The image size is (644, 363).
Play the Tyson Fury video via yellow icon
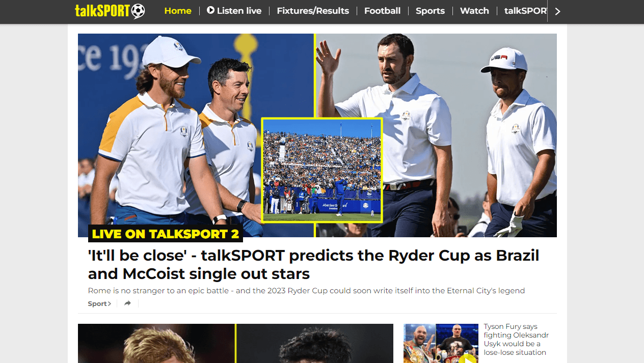(467, 358)
